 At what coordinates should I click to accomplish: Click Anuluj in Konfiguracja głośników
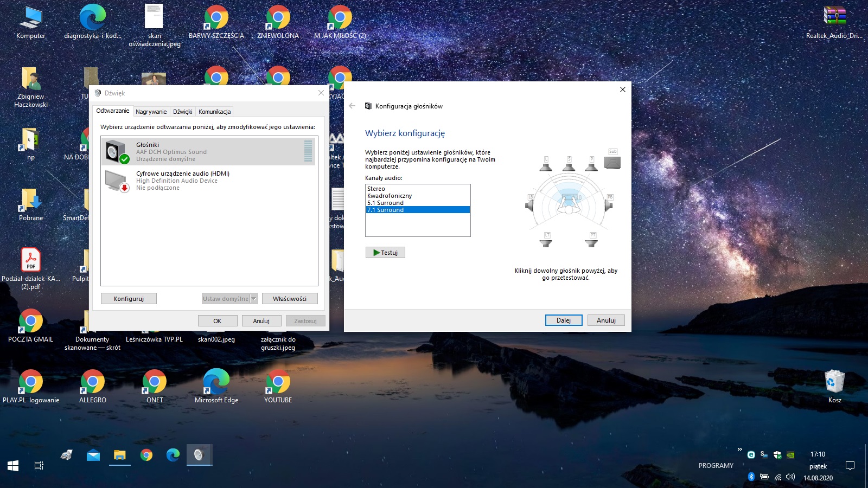606,320
